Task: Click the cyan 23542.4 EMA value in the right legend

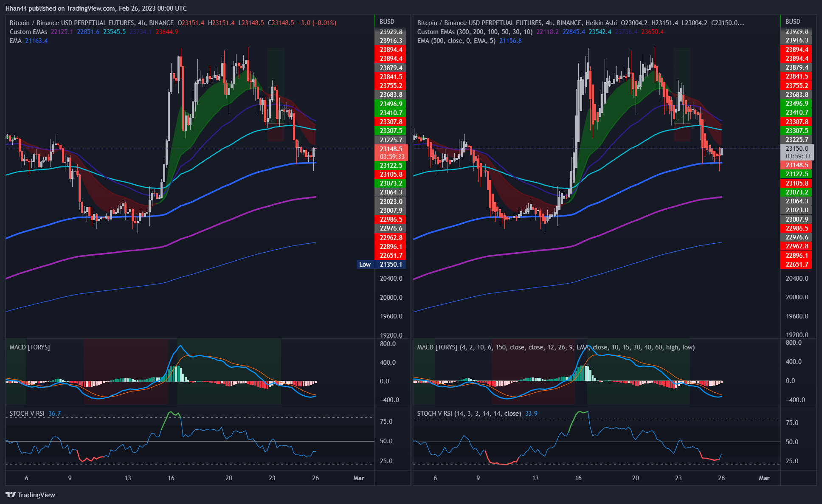Action: (x=600, y=32)
